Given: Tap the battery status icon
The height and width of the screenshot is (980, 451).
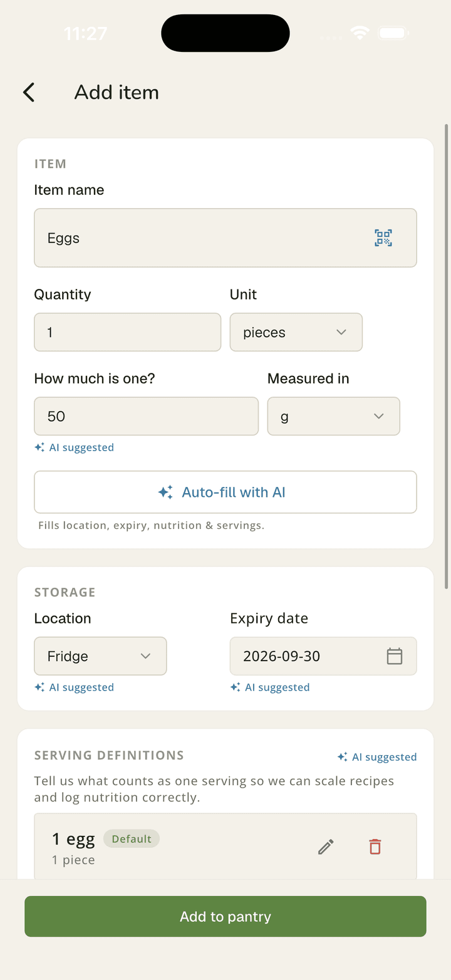Looking at the screenshot, I should point(395,33).
